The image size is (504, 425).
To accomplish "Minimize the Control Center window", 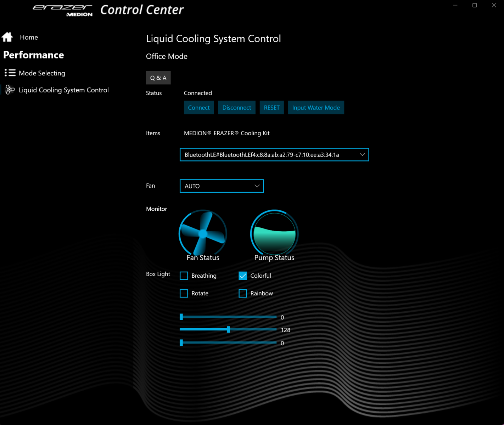I will pos(455,5).
